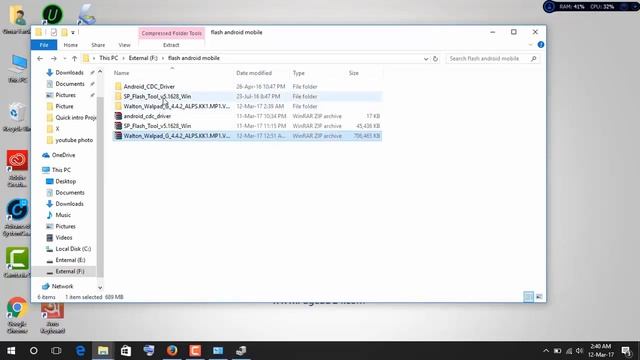Viewport: 640px width, 360px height.
Task: Select the Android_CDC_Driver folder
Action: (247, 87)
